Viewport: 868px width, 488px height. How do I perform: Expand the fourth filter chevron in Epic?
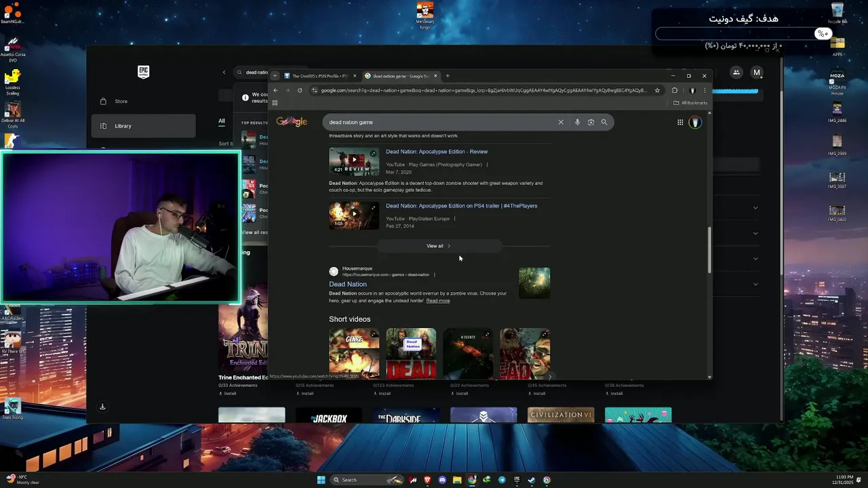pyautogui.click(x=755, y=284)
